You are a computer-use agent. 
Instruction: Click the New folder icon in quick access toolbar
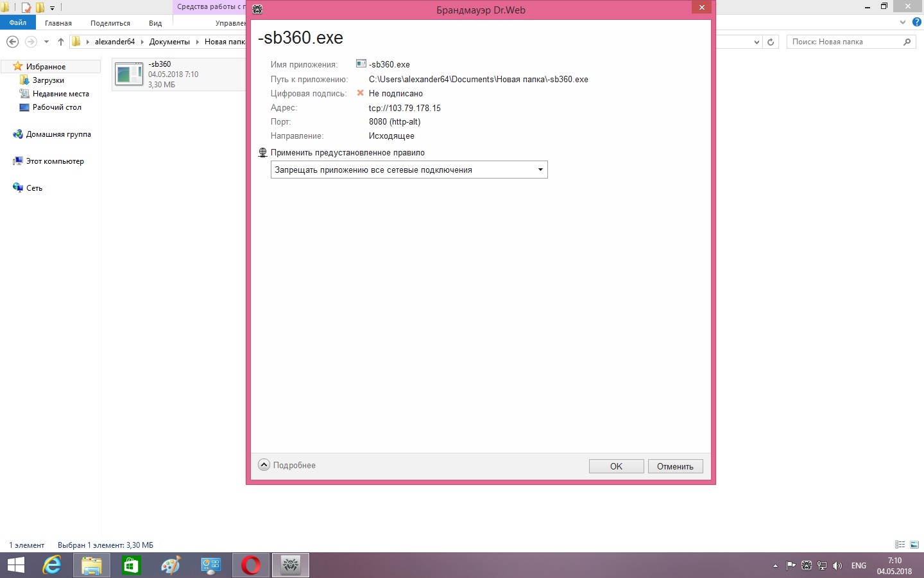(40, 8)
